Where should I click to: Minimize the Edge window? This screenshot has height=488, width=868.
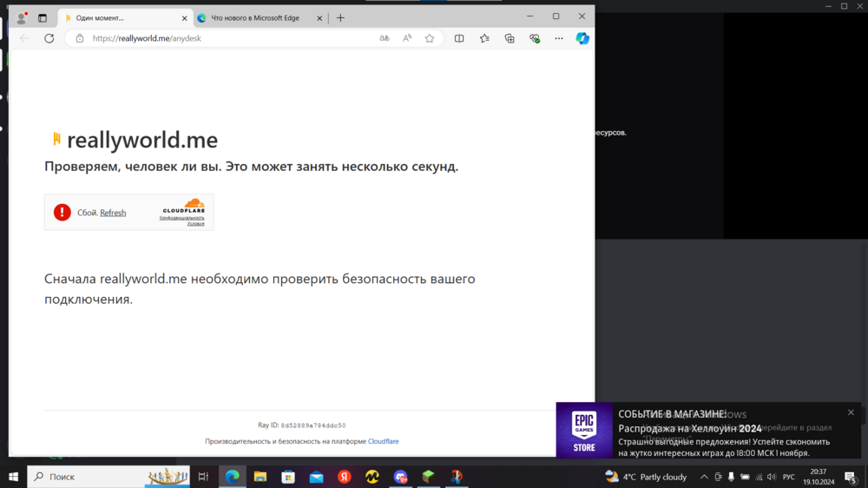pos(529,16)
